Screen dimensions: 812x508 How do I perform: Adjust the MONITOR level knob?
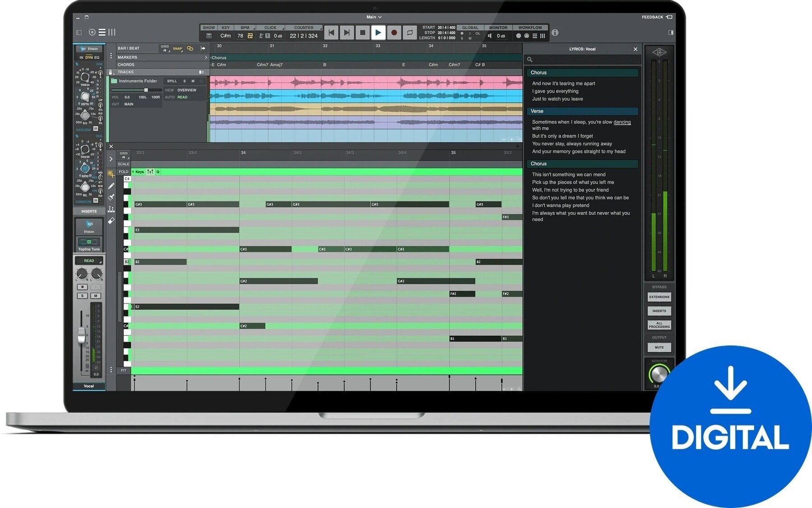pyautogui.click(x=659, y=374)
